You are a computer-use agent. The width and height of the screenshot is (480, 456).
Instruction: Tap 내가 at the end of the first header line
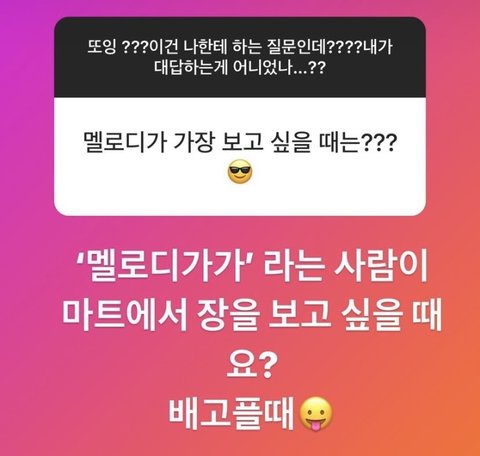pyautogui.click(x=379, y=47)
